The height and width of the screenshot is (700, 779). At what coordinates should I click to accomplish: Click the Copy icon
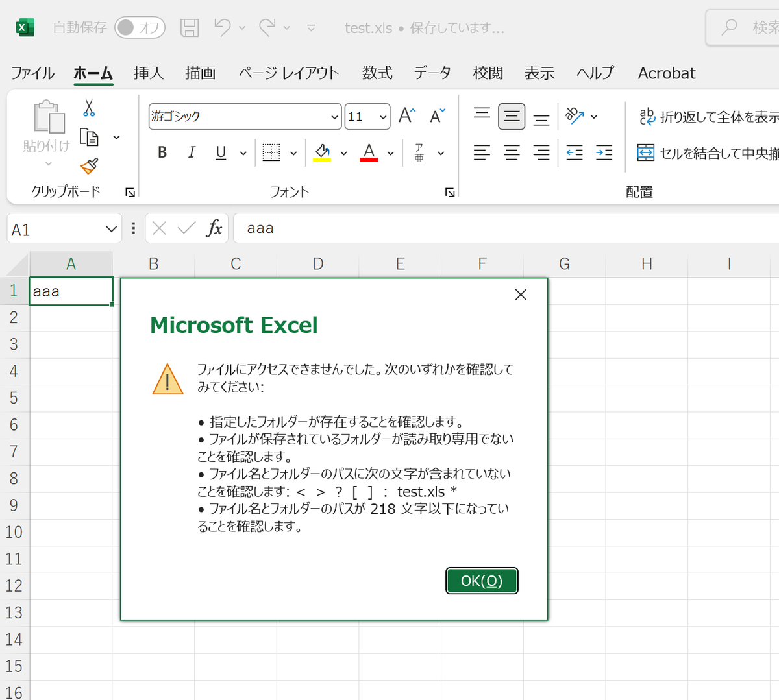[x=89, y=138]
